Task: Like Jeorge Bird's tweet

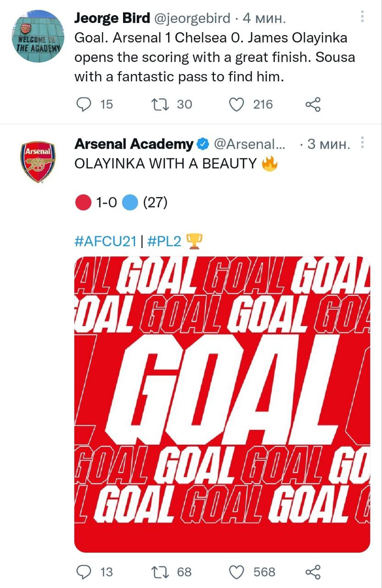Action: point(236,105)
